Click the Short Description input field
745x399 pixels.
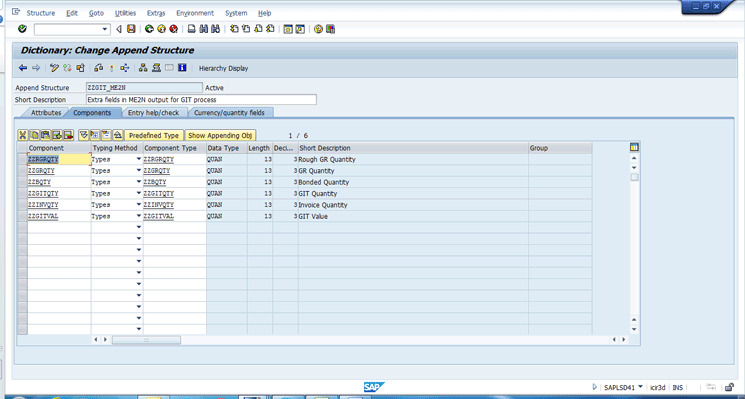[x=201, y=100]
